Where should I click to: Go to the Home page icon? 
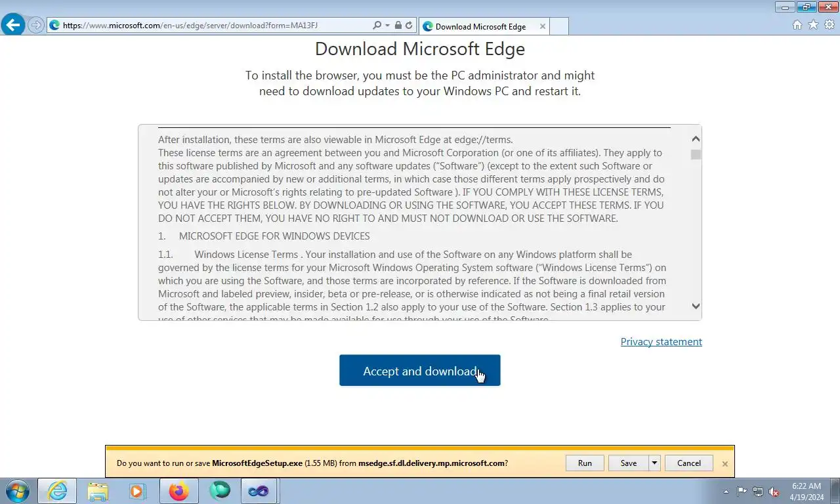click(797, 25)
